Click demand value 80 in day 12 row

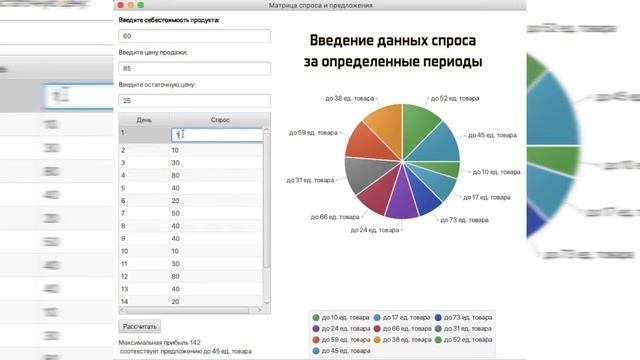(176, 277)
